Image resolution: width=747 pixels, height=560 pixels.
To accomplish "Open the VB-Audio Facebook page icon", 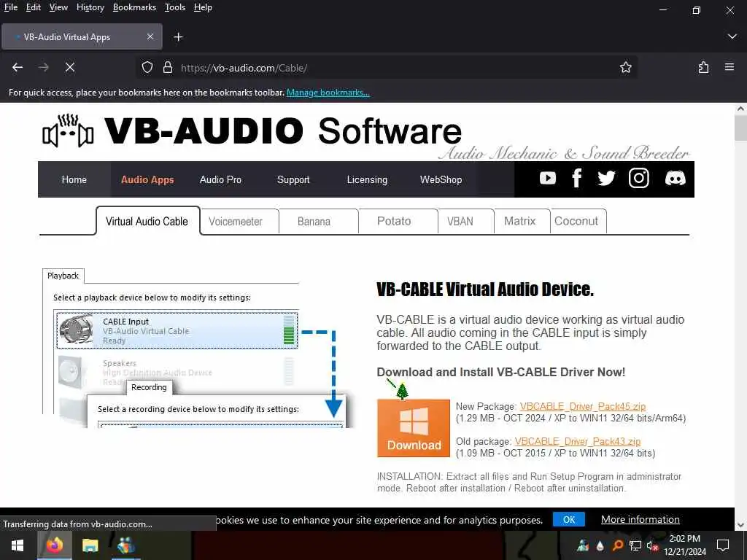I will pyautogui.click(x=576, y=178).
